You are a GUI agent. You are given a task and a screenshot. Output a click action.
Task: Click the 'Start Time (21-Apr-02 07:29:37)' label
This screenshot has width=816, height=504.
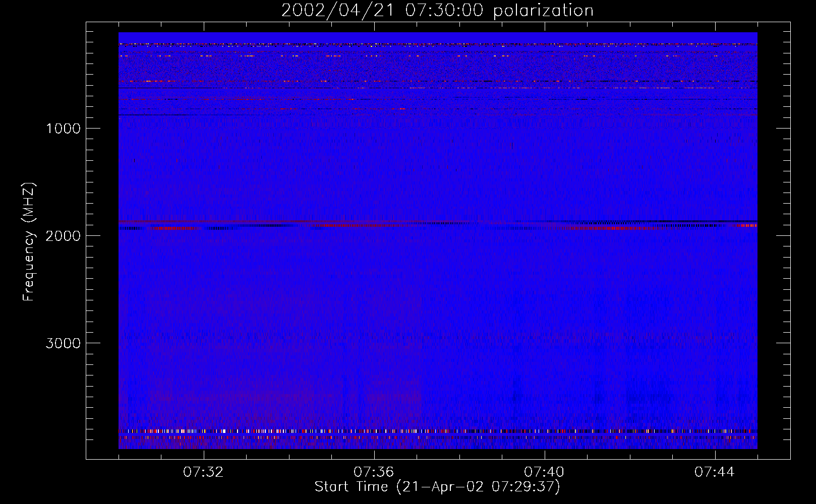pos(437,487)
